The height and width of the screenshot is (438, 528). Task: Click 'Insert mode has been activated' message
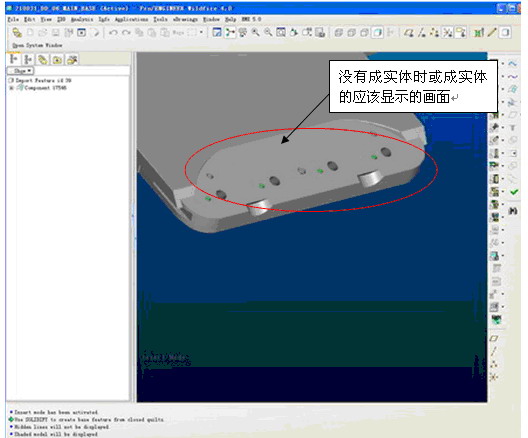click(x=56, y=412)
